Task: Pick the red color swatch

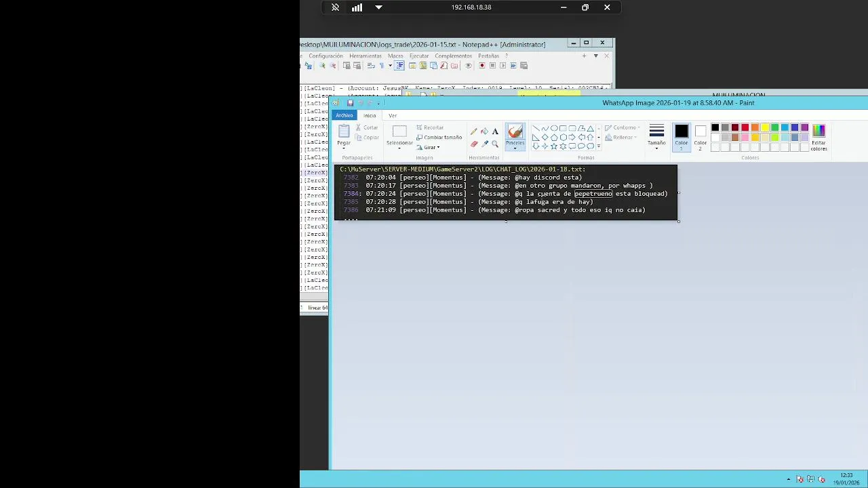Action: pos(745,127)
